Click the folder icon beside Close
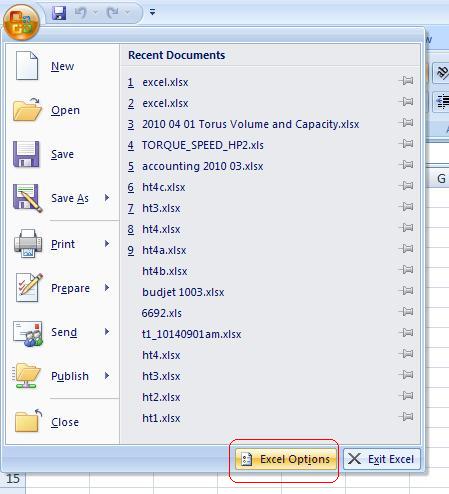Screen dimensions: 449x494 click(28, 421)
